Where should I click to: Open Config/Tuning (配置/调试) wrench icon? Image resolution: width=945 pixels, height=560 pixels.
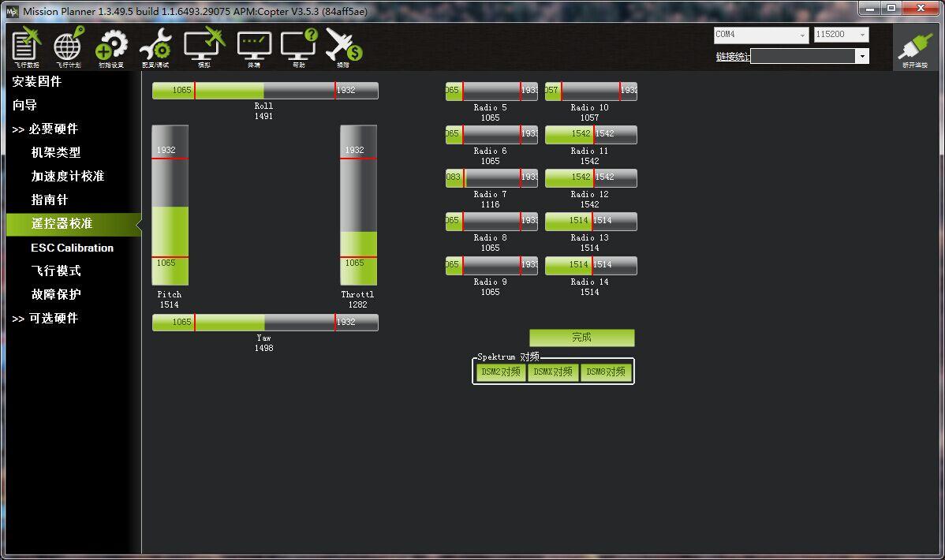[x=155, y=46]
